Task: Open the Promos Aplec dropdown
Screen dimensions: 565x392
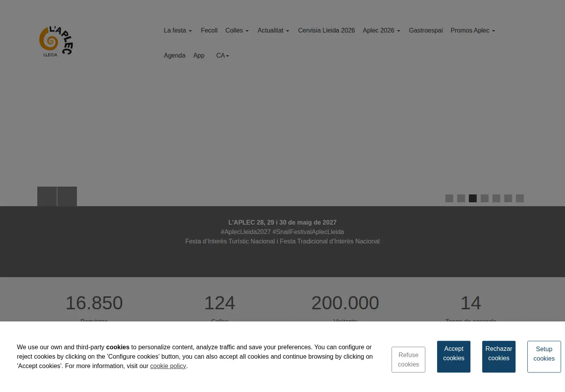Action: [x=473, y=31]
